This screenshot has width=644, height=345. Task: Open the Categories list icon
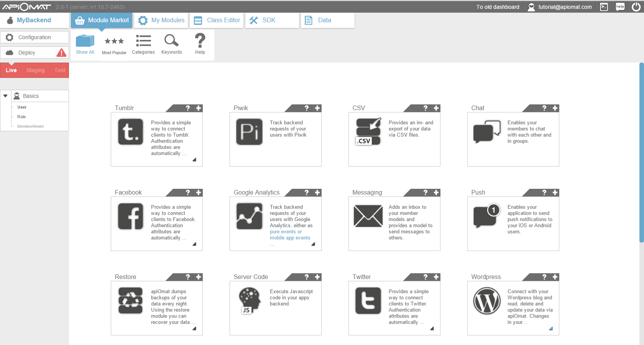point(143,41)
